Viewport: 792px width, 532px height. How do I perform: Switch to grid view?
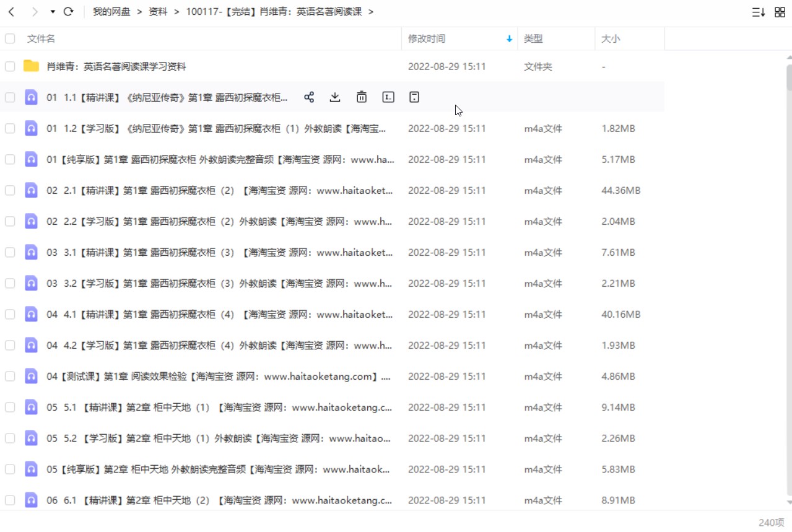(780, 12)
